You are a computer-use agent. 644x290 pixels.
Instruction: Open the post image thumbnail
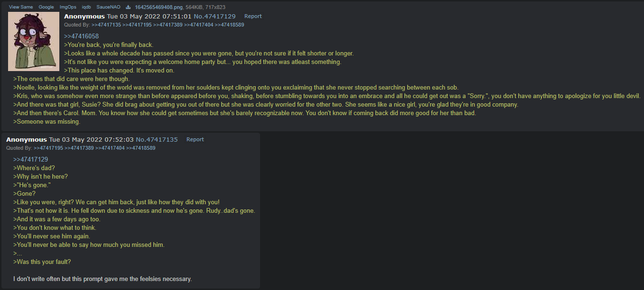[34, 42]
